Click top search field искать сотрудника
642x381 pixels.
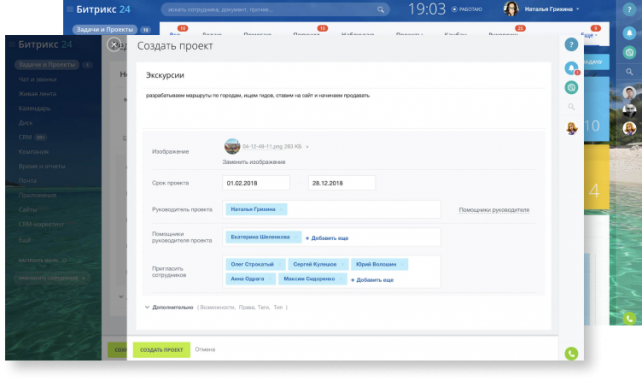(x=275, y=9)
